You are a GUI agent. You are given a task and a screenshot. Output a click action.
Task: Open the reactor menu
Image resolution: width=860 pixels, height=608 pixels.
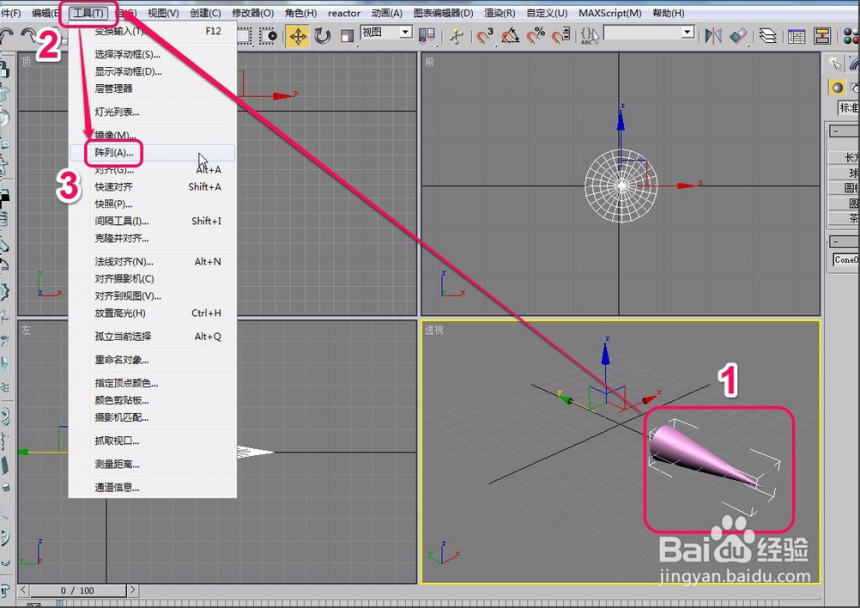(344, 13)
